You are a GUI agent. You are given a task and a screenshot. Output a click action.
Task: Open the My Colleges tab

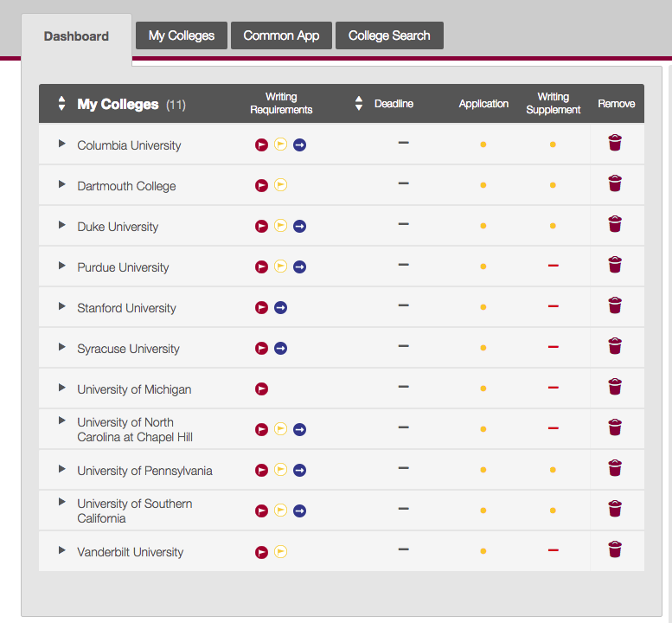click(182, 35)
